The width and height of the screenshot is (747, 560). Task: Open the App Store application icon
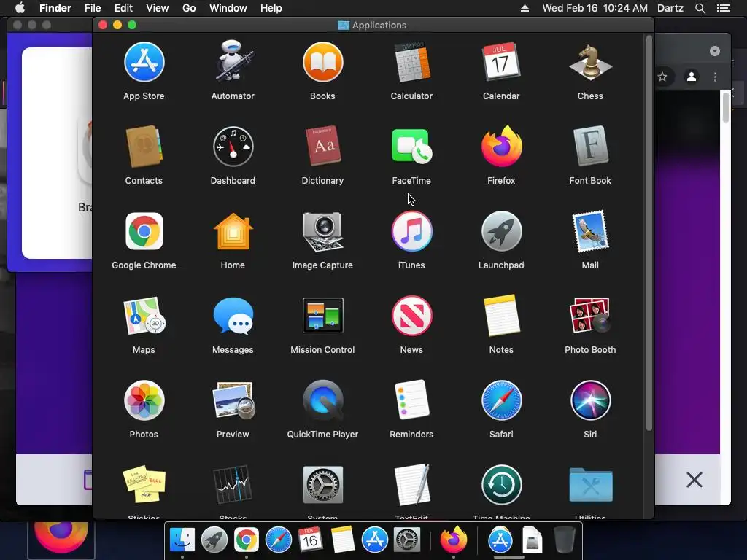tap(144, 63)
